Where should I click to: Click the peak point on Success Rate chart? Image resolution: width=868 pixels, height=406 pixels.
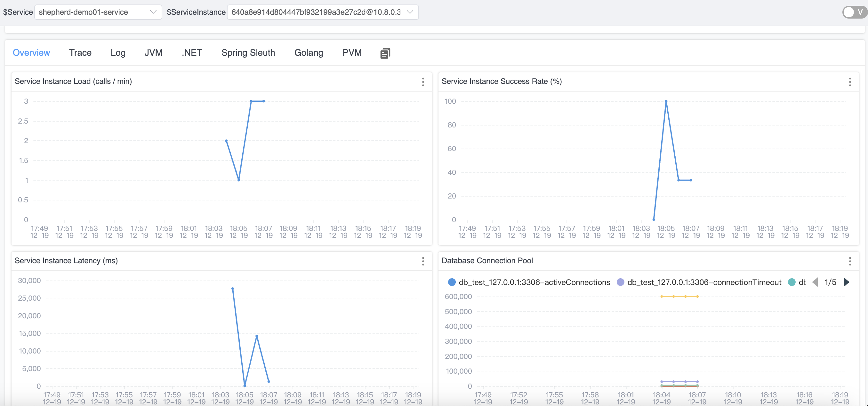pos(666,101)
